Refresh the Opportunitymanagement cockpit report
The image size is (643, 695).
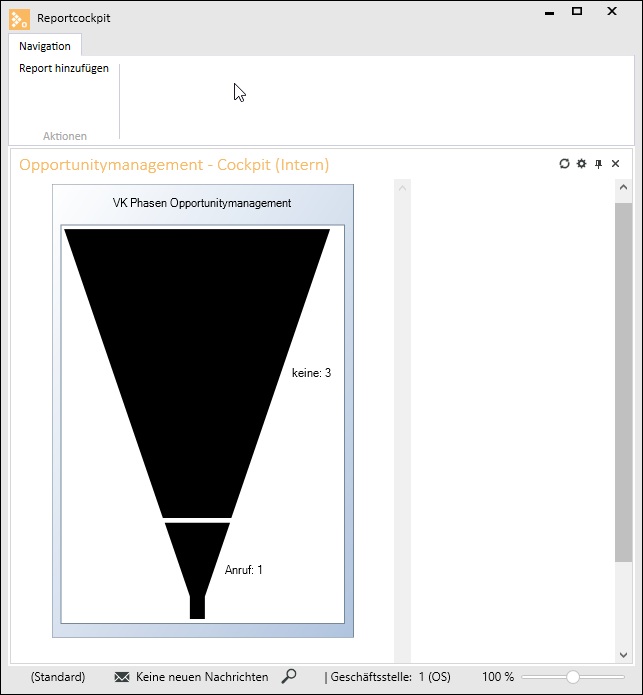point(564,164)
